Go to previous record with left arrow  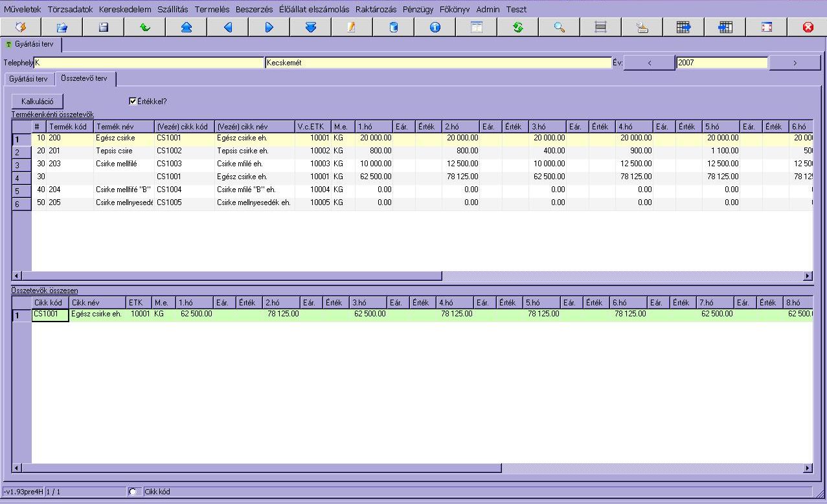pos(228,27)
